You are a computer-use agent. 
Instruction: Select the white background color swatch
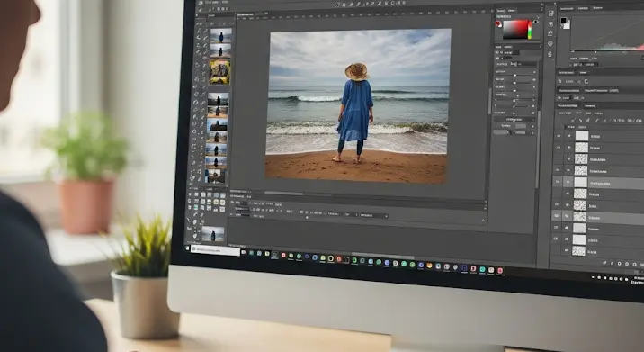(568, 26)
